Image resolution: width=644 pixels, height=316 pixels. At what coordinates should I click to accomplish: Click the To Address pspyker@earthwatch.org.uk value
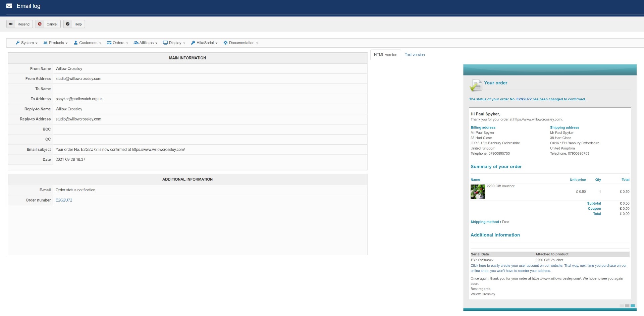[79, 99]
